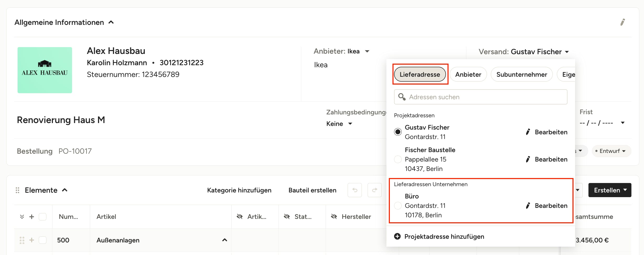Switch to the Subunternehmer tab
Screen dimensions: 644x255
522,74
